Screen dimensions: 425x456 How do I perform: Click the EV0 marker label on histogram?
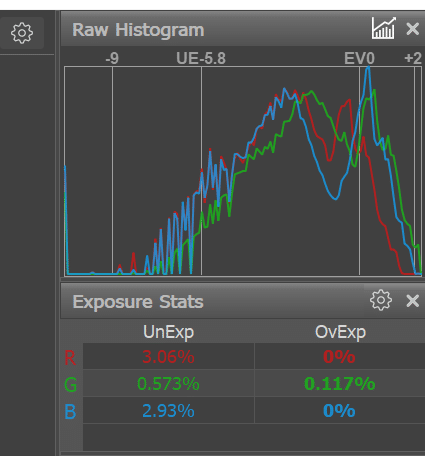(359, 59)
